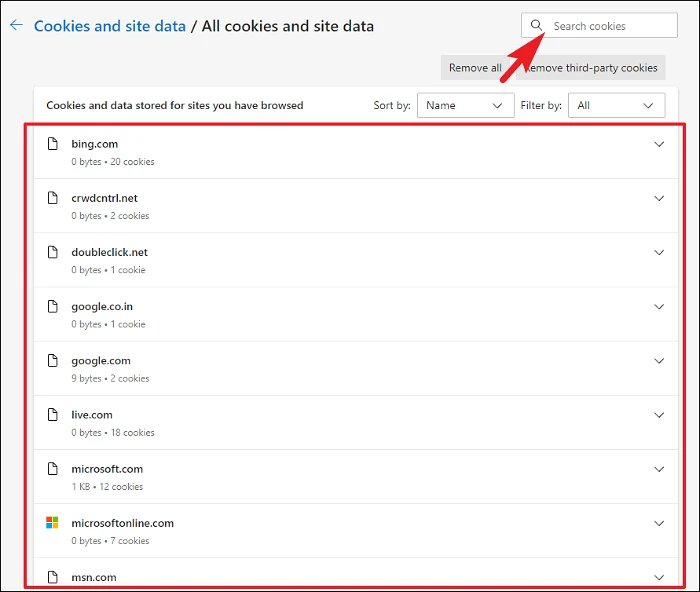
Task: Click the msn.com file icon
Action: pos(53,577)
